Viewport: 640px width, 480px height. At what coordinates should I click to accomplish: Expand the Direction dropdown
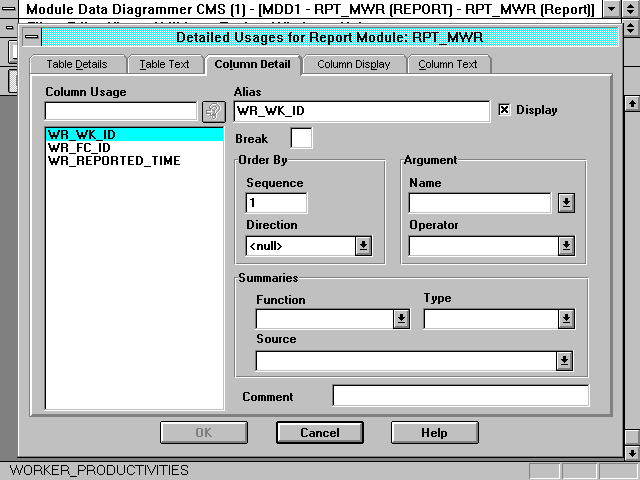[x=363, y=245]
